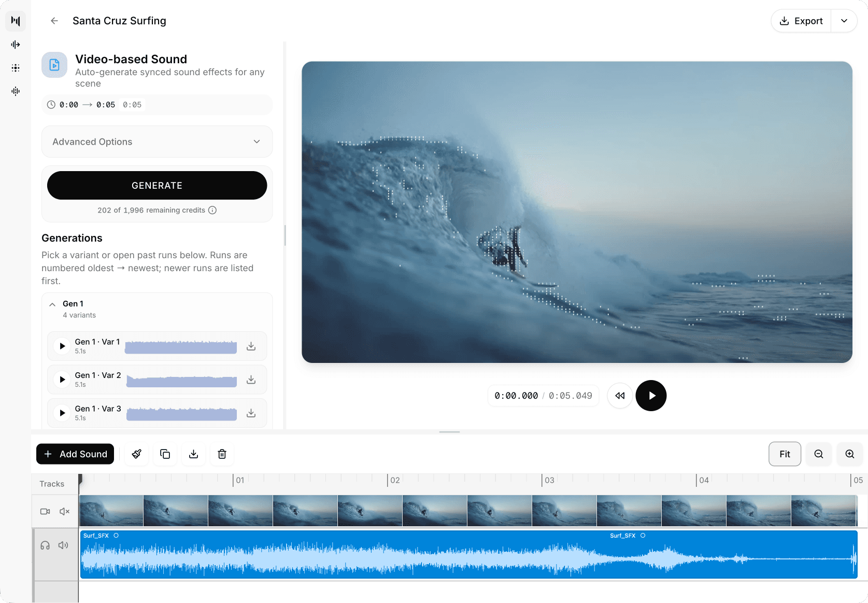Click the GENERATE button
Image resolution: width=868 pixels, height=603 pixels.
click(157, 186)
